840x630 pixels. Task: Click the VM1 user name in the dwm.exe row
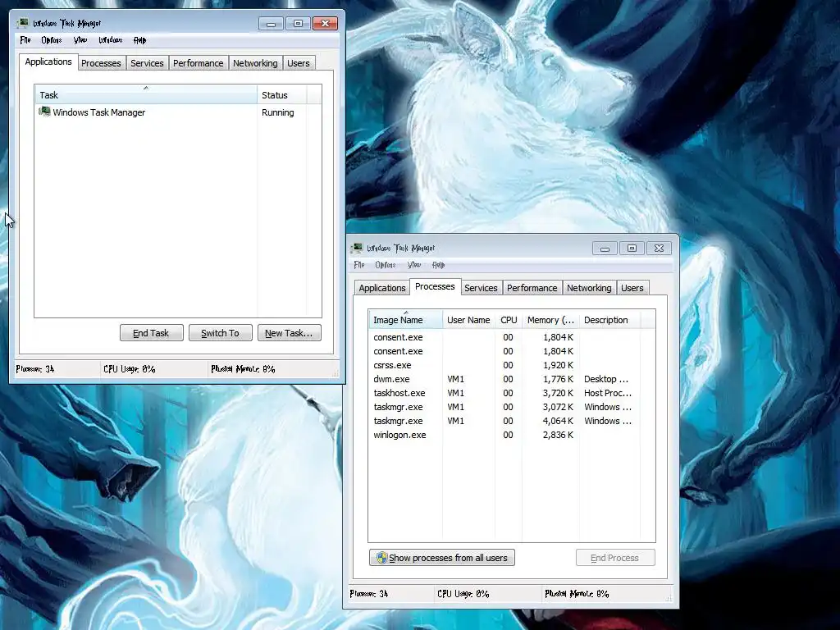(456, 379)
